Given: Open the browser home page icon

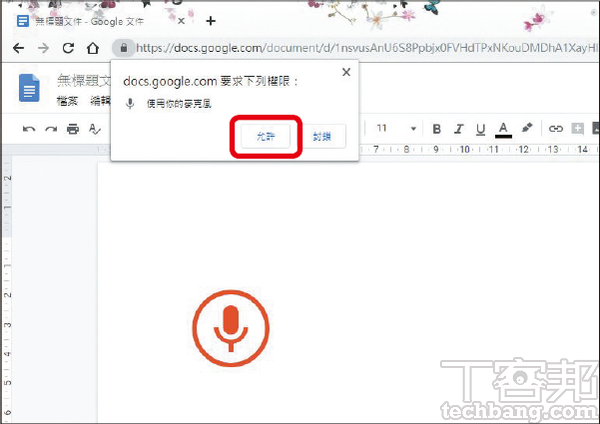Looking at the screenshot, I should point(93,48).
